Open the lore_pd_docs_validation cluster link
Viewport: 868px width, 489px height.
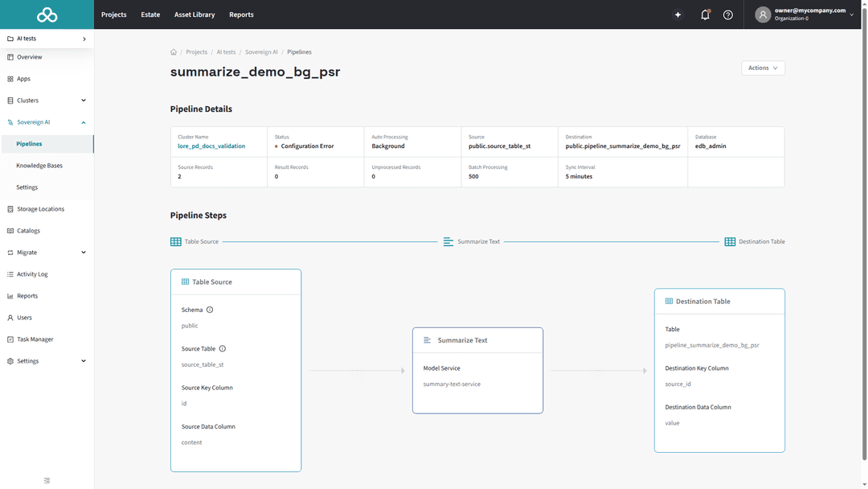tap(211, 146)
